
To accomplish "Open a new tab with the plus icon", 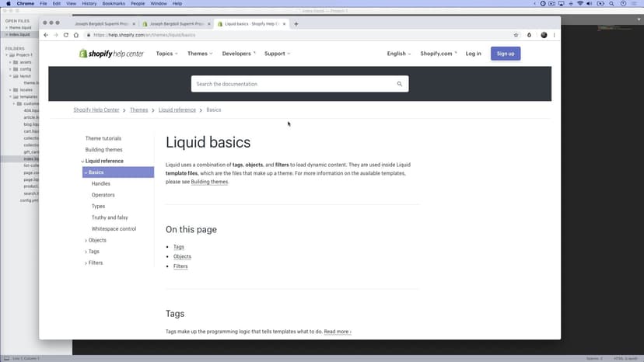I will point(296,24).
